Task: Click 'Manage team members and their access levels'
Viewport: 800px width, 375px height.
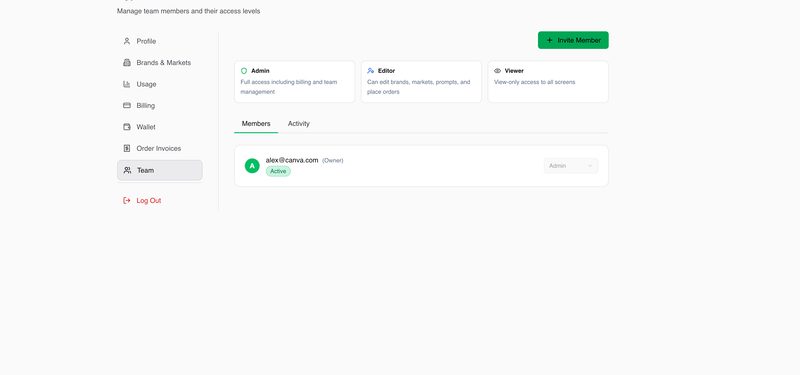Action: click(188, 11)
